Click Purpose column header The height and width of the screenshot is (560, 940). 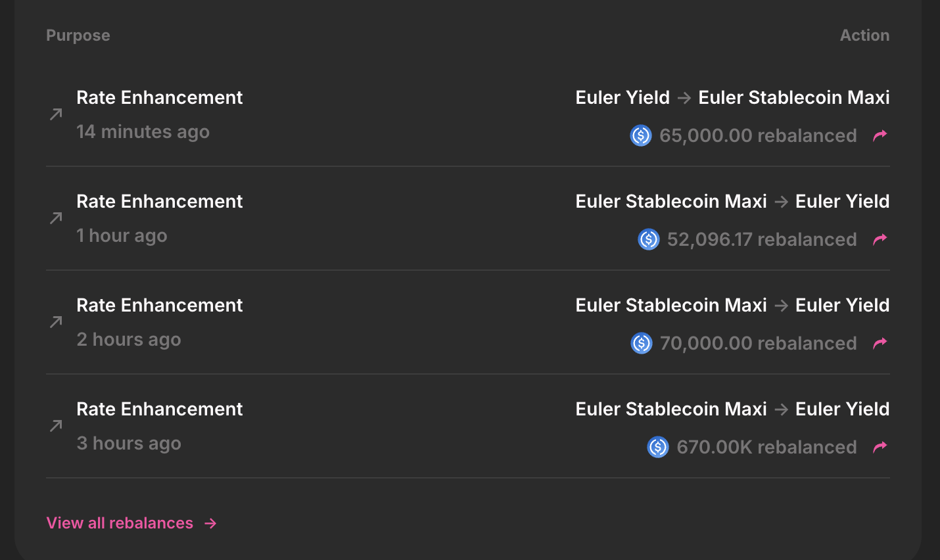tap(78, 35)
